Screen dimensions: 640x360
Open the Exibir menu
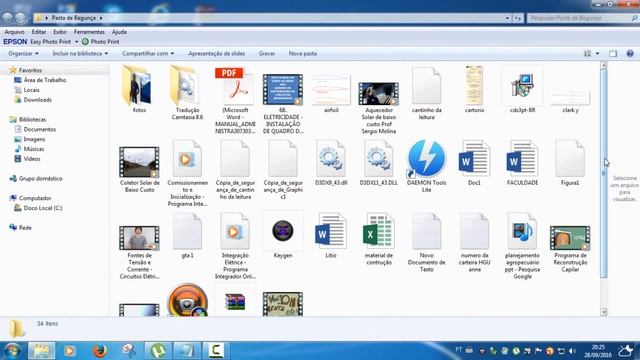pyautogui.click(x=60, y=32)
